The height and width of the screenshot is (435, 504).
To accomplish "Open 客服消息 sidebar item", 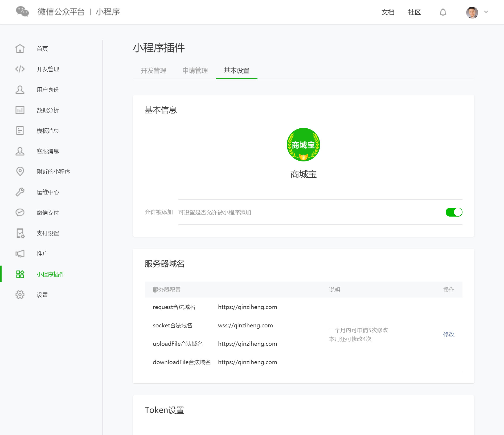I will click(48, 151).
